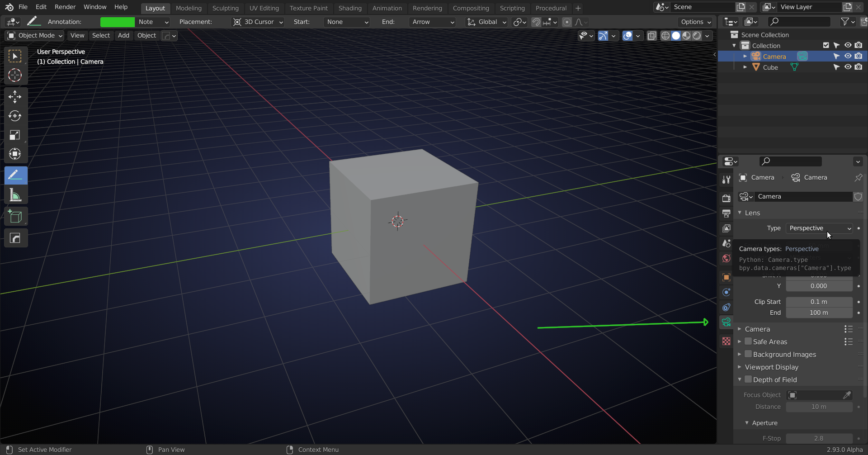Toggle snapping magnet in header
This screenshot has width=868, height=455.
click(x=536, y=22)
